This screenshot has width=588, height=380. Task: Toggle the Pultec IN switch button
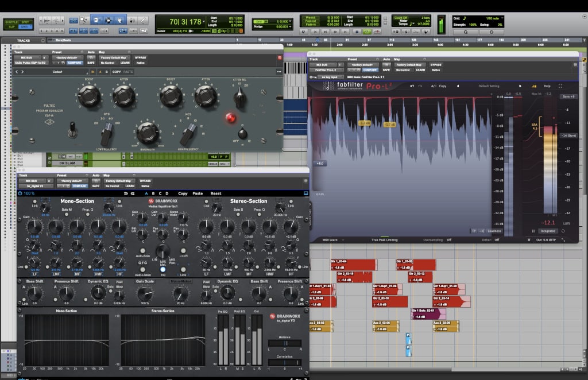[92, 72]
